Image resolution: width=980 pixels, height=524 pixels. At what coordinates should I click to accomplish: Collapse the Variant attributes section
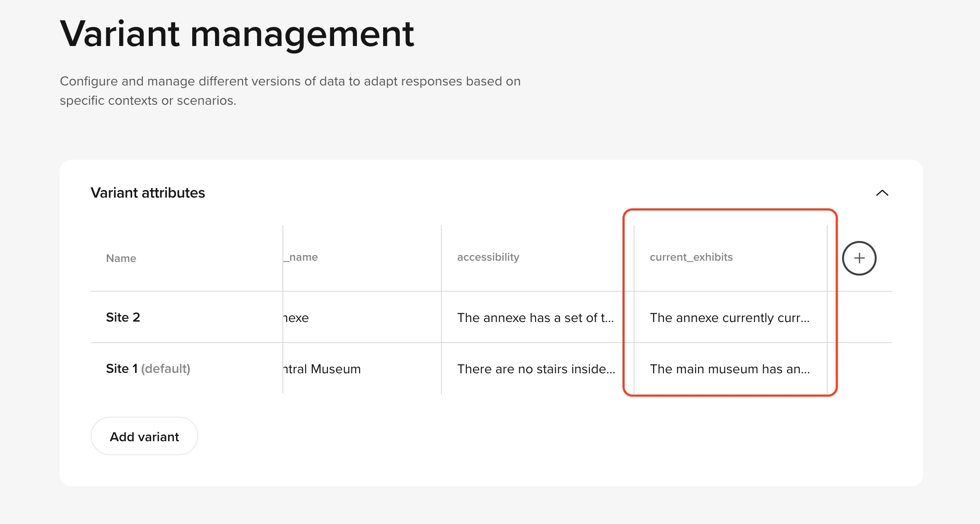(882, 193)
